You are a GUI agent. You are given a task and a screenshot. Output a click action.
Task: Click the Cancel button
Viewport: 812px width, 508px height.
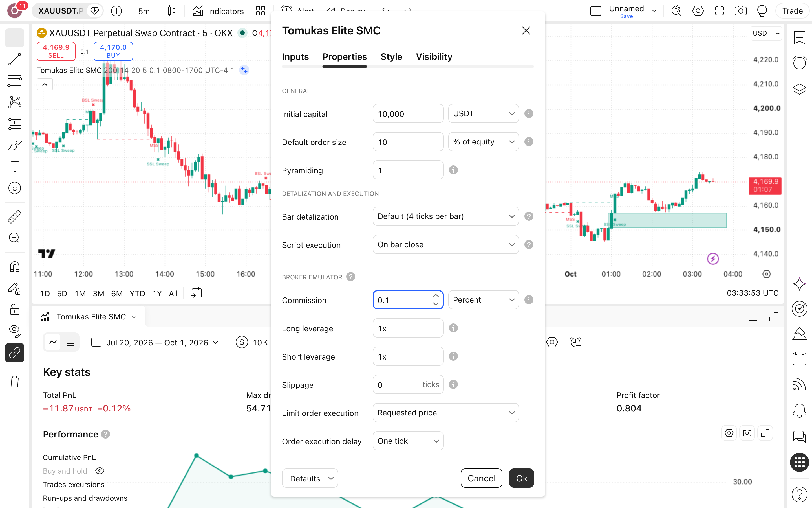click(x=481, y=478)
